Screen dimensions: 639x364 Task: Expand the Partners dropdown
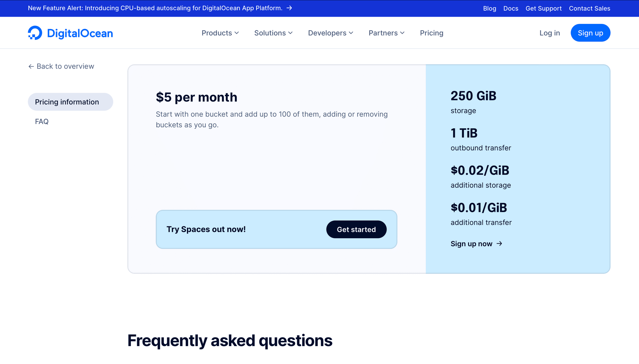386,33
